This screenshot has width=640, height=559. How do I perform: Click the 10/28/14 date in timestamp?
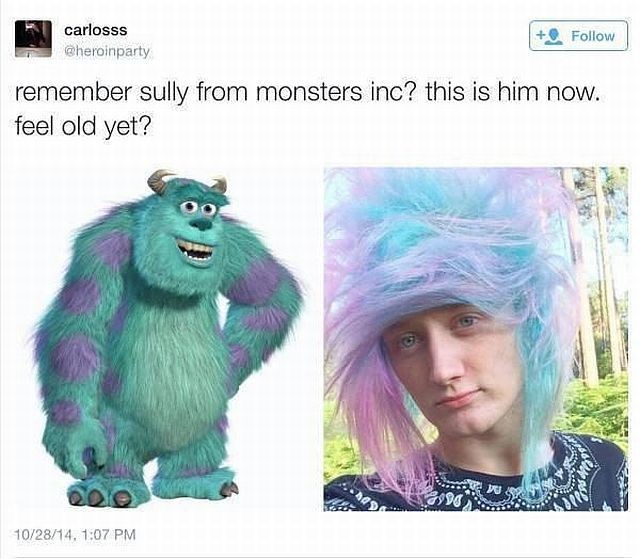click(44, 534)
